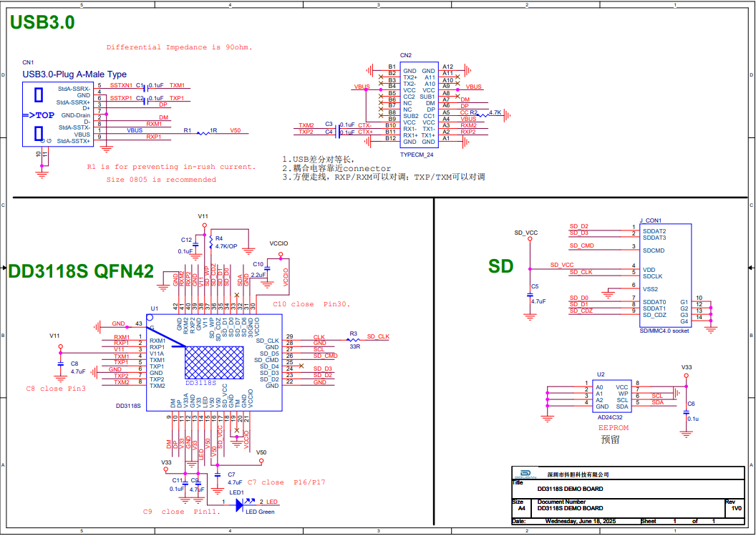The height and width of the screenshot is (536, 756).
Task: Click the DD3118S QFN42 section label
Action: pyautogui.click(x=79, y=271)
